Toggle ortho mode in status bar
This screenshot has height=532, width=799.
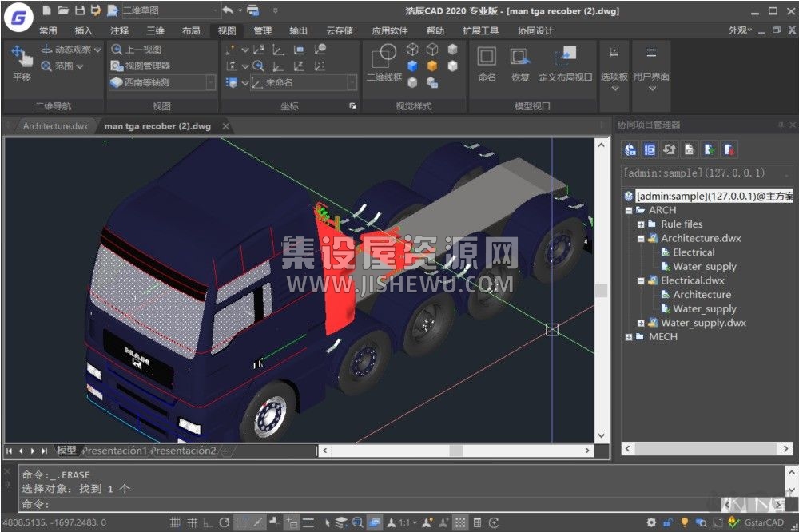[208, 522]
